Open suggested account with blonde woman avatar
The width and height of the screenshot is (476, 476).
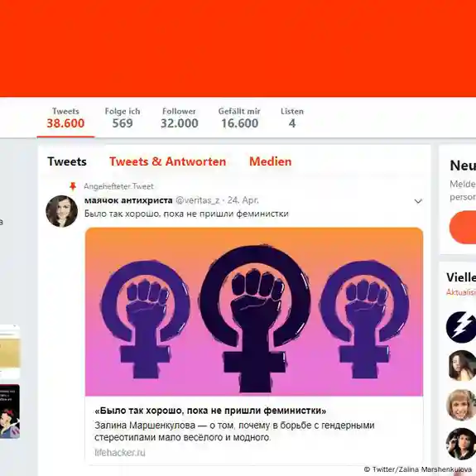[x=461, y=405]
